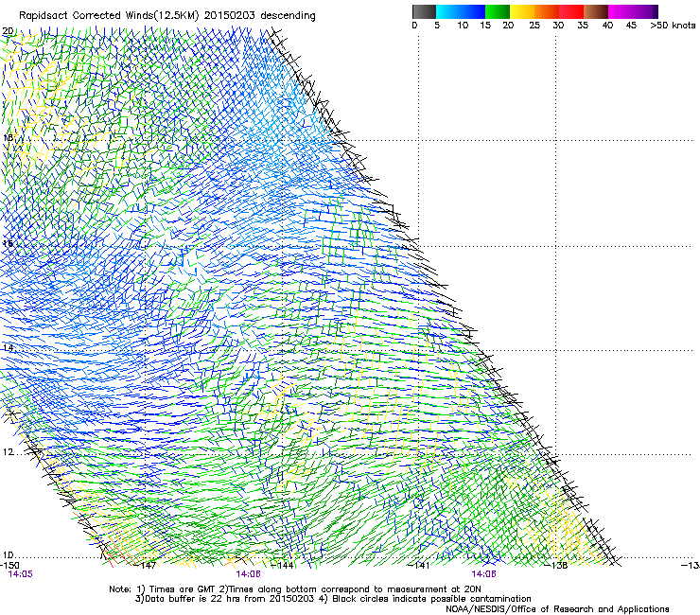Click the green 15-20 knots legend color
The width and height of the screenshot is (700, 615).
tap(498, 11)
